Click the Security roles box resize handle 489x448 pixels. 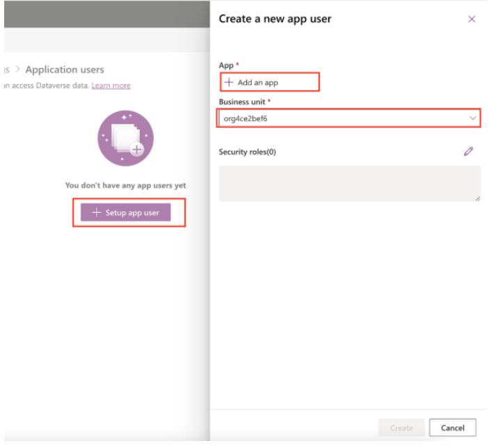coord(477,199)
